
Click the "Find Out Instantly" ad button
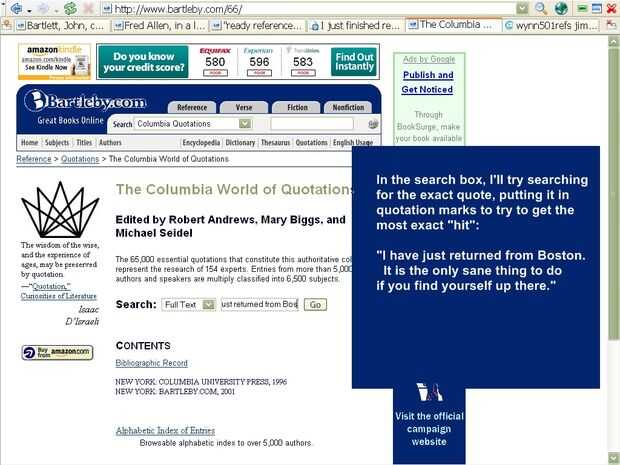pos(354,62)
